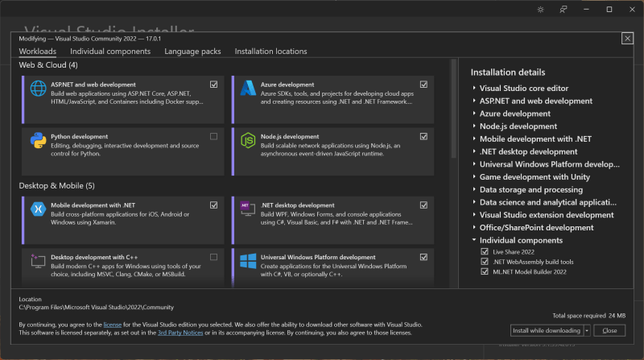This screenshot has width=644, height=360.
Task: Expand Node.js development details
Action: coord(474,126)
